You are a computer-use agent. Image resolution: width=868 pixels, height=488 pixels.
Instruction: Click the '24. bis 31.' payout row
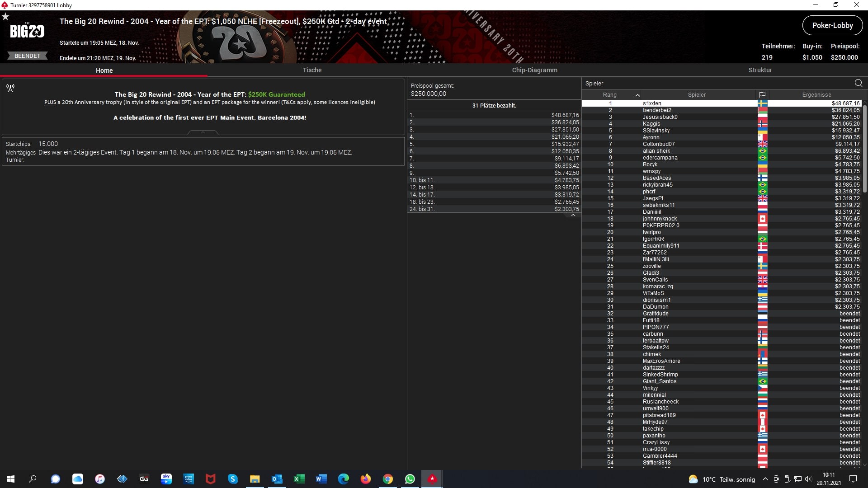coord(494,209)
